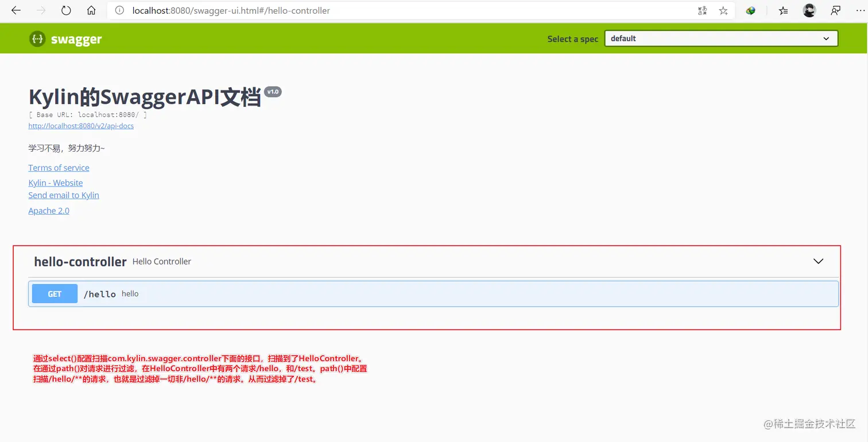Click the browser forward arrow
Screen dimensions: 868x442
coord(41,10)
